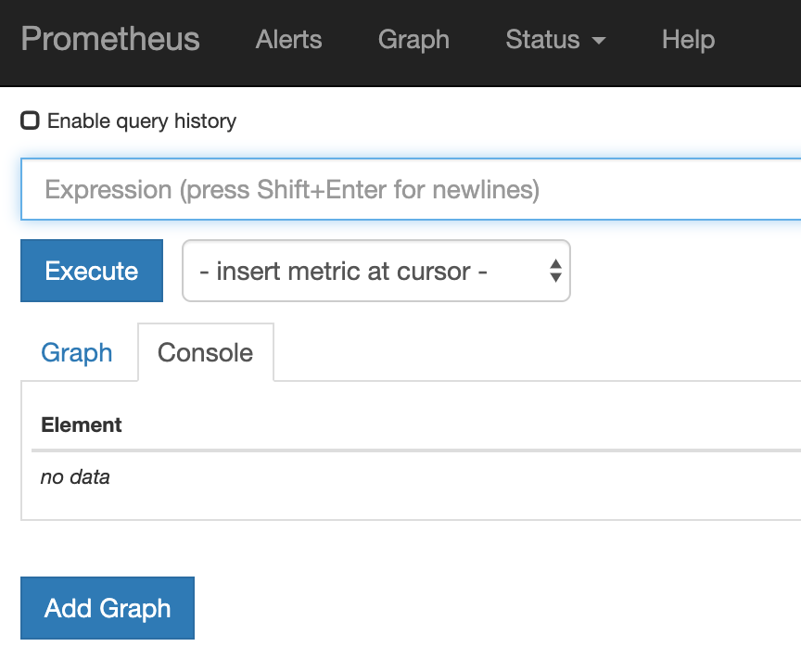Click the Prometheus brand logo text
Image resolution: width=801 pixels, height=672 pixels.
(x=109, y=40)
